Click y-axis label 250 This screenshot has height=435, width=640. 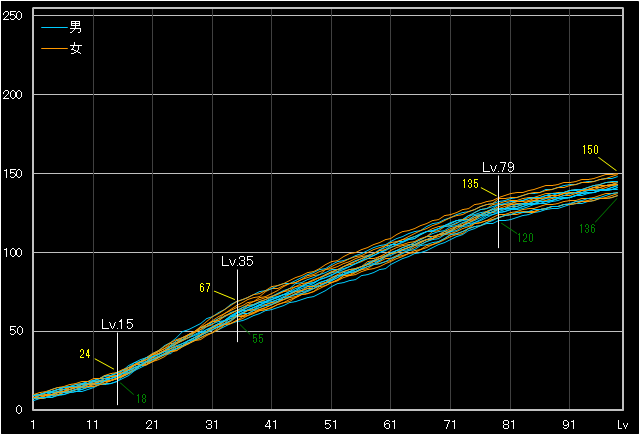pos(12,16)
